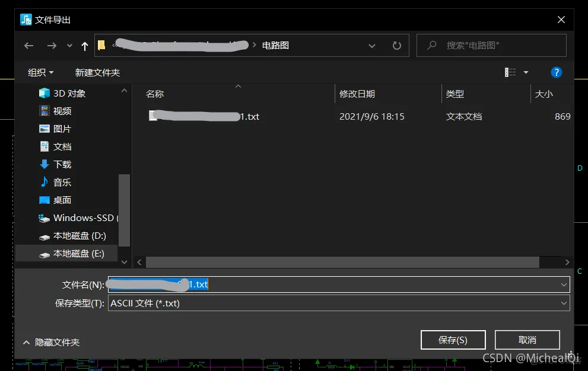Screen dimensions: 588x371
Task: Go back with the left arrow button
Action: [29, 46]
